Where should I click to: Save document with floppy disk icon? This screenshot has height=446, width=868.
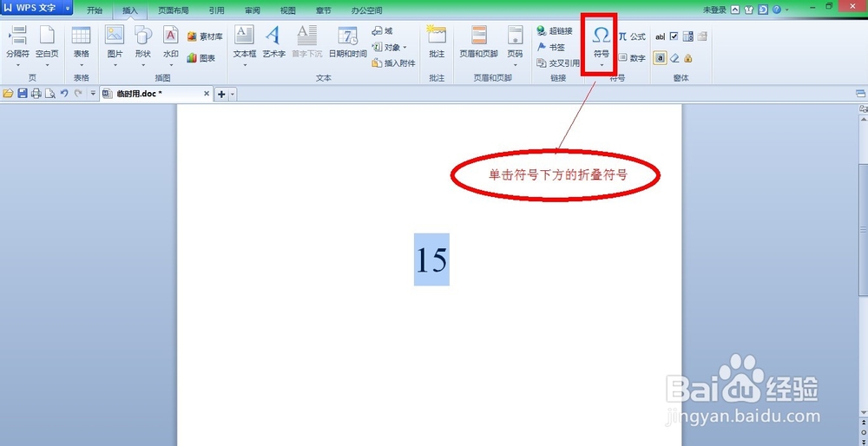pos(23,94)
